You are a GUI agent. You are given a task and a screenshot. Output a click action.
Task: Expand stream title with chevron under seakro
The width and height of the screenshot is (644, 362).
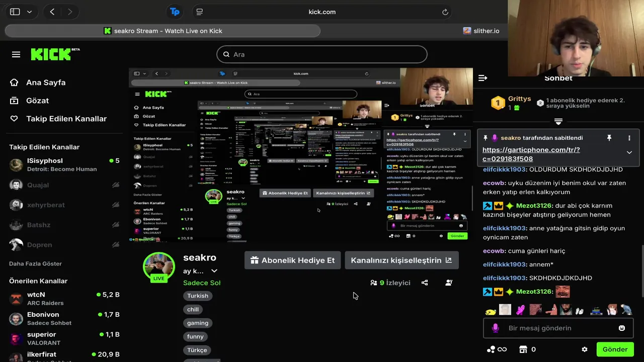click(214, 271)
